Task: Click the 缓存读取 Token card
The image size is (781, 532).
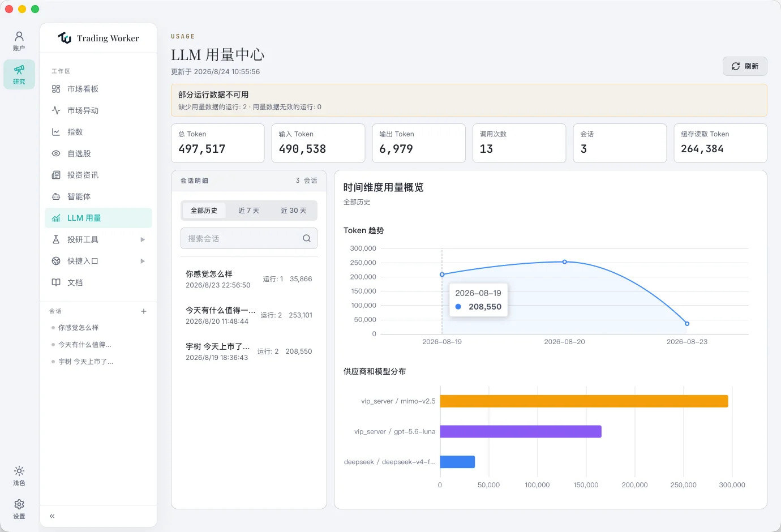Action: tap(720, 143)
